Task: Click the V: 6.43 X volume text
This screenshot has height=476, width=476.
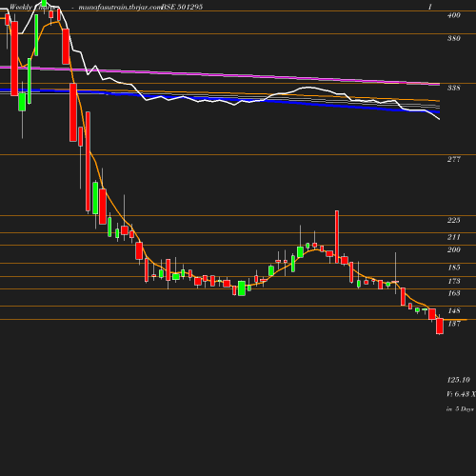Action: click(461, 394)
